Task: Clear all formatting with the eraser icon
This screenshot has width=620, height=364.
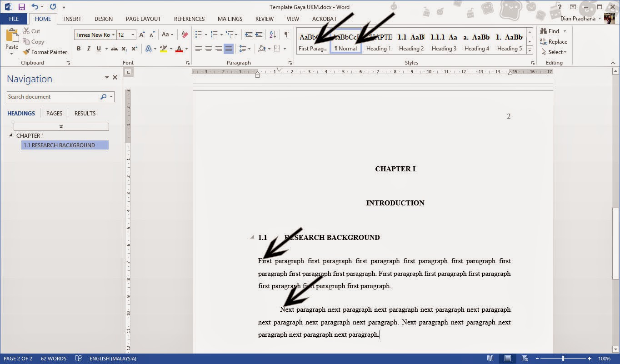Action: point(185,35)
